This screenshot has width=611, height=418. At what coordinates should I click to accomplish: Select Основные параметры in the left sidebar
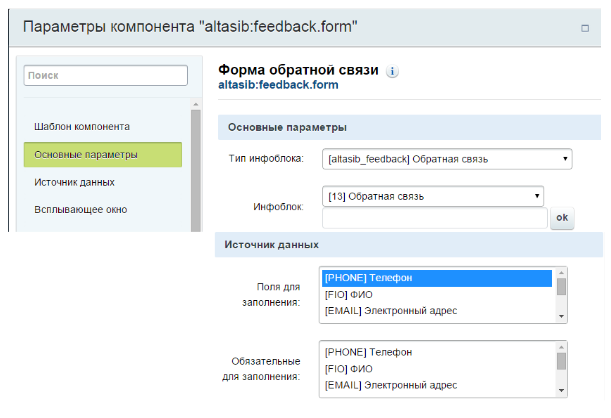coord(103,154)
